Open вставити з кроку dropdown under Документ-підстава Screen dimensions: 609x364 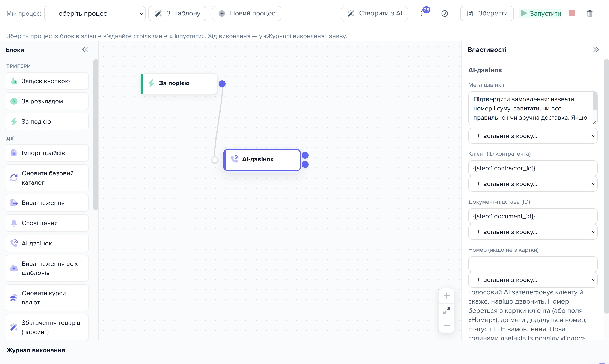pyautogui.click(x=533, y=232)
